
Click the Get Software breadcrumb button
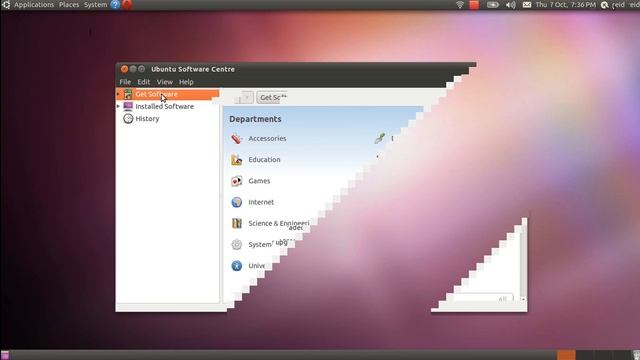point(272,98)
